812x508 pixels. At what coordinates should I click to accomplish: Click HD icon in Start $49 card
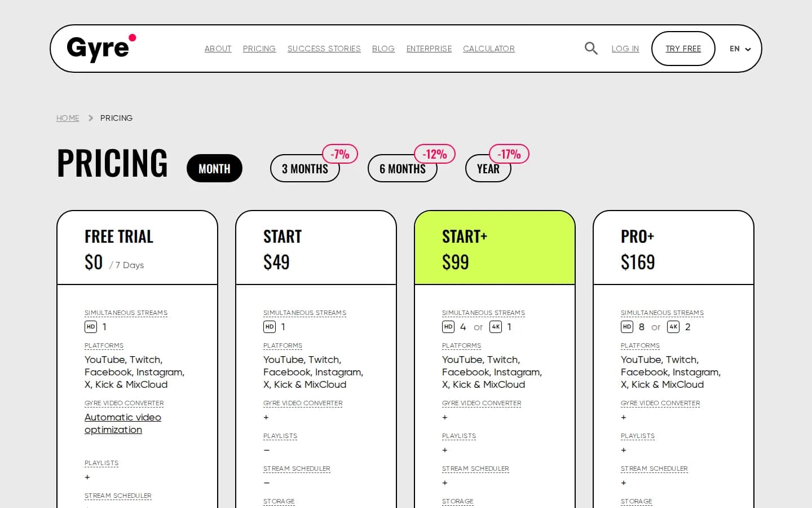tap(270, 327)
